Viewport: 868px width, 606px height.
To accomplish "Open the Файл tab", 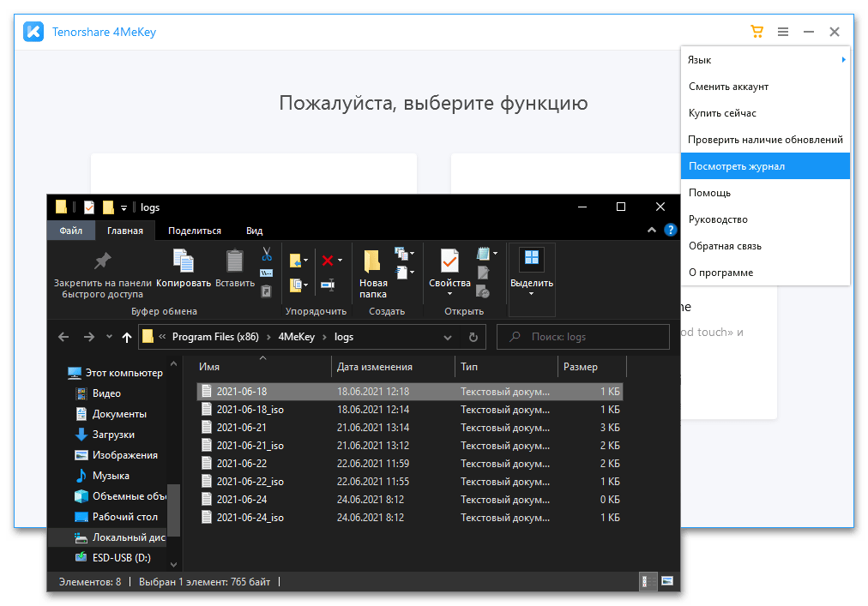I will pos(71,231).
